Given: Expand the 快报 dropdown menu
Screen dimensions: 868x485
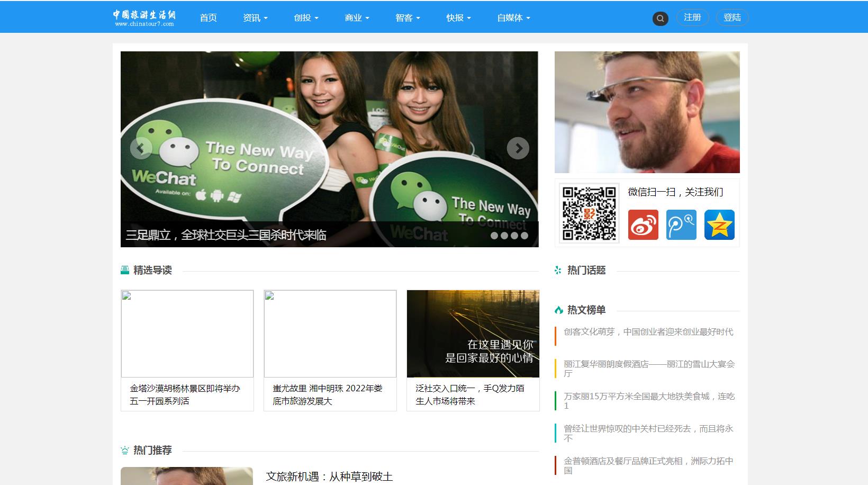Looking at the screenshot, I should pyautogui.click(x=458, y=18).
